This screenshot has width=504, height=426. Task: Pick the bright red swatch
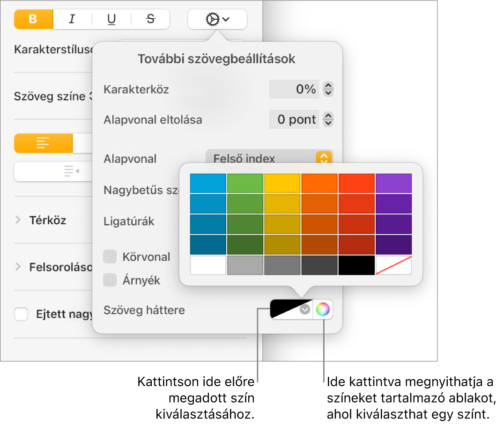356,183
